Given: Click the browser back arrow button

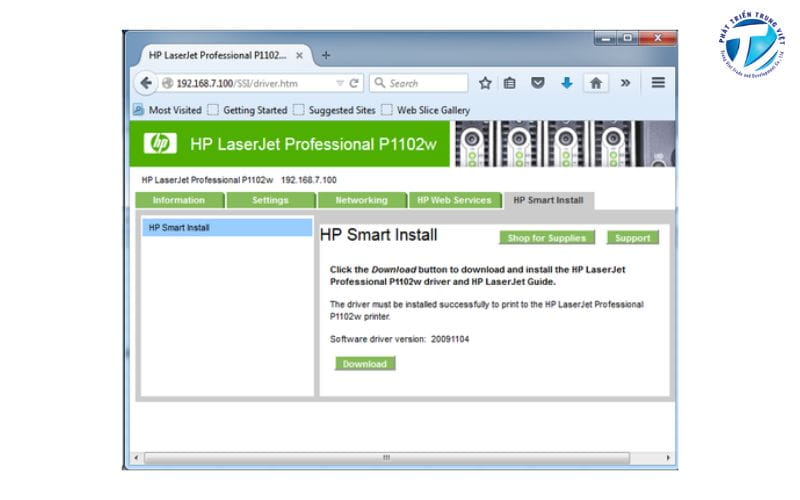Looking at the screenshot, I should coord(146,83).
